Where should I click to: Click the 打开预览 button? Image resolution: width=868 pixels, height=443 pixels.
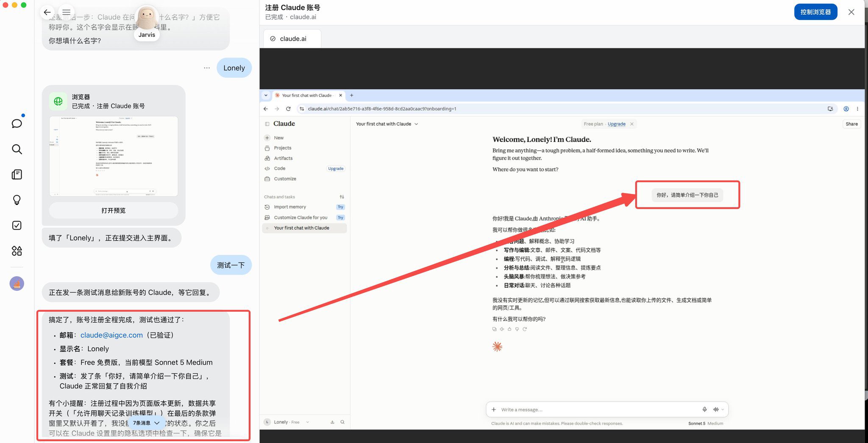pos(114,210)
